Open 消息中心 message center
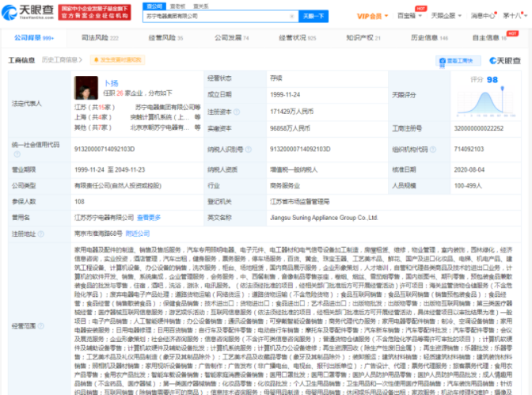The height and width of the screenshot is (395, 532). [483, 16]
